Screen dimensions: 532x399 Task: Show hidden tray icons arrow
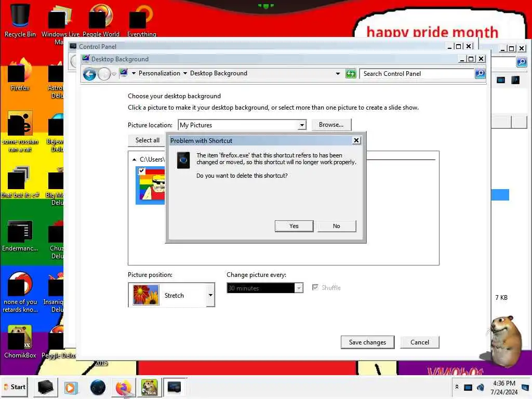(457, 387)
